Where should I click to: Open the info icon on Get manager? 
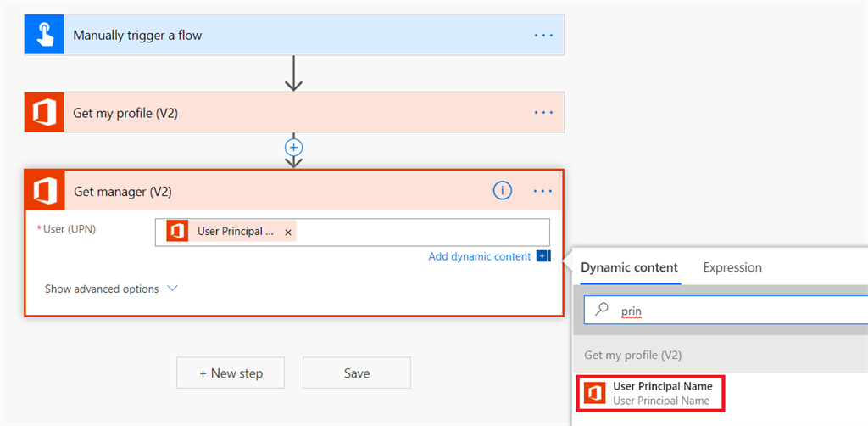coord(502,191)
